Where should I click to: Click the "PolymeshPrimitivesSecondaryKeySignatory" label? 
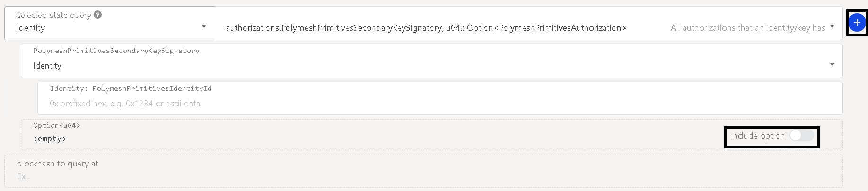(116, 51)
